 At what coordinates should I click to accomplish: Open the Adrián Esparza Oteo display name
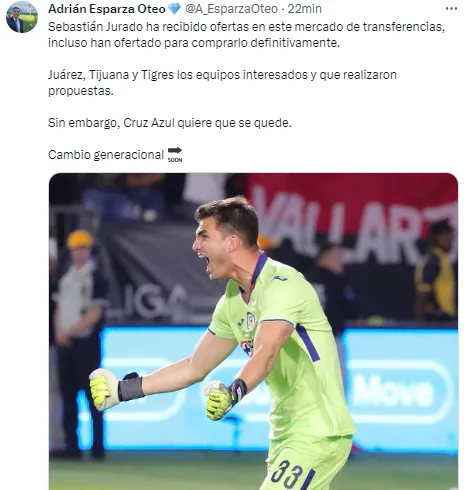click(107, 9)
